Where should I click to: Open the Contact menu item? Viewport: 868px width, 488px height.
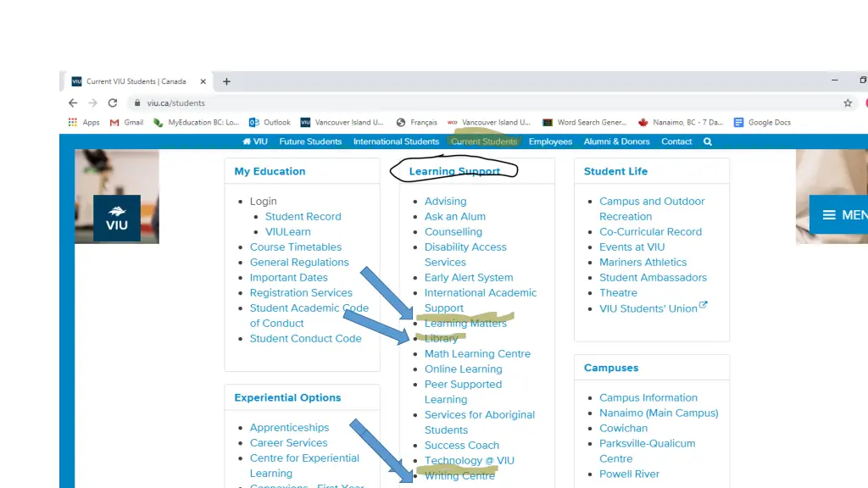pos(676,141)
